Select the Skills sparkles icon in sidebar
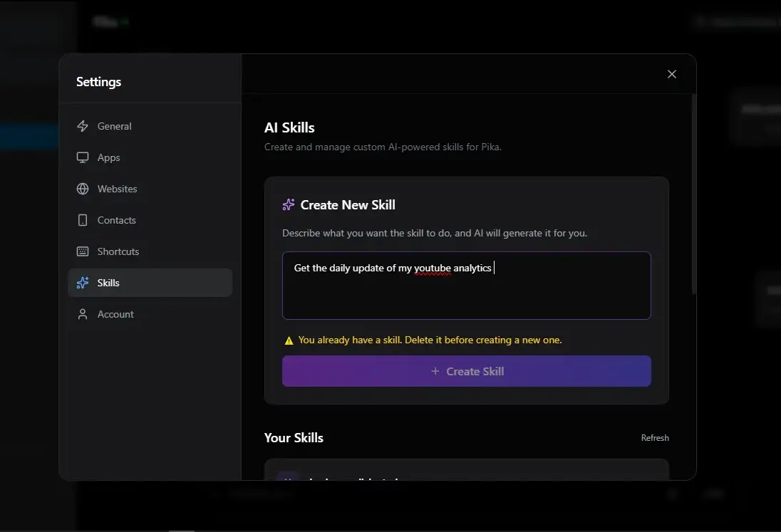The width and height of the screenshot is (781, 532). coord(83,283)
